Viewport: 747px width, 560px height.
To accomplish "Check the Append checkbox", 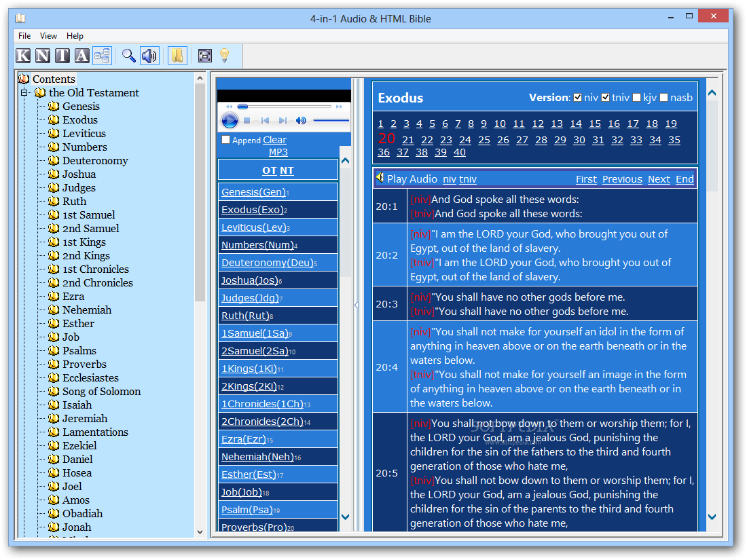I will [226, 140].
